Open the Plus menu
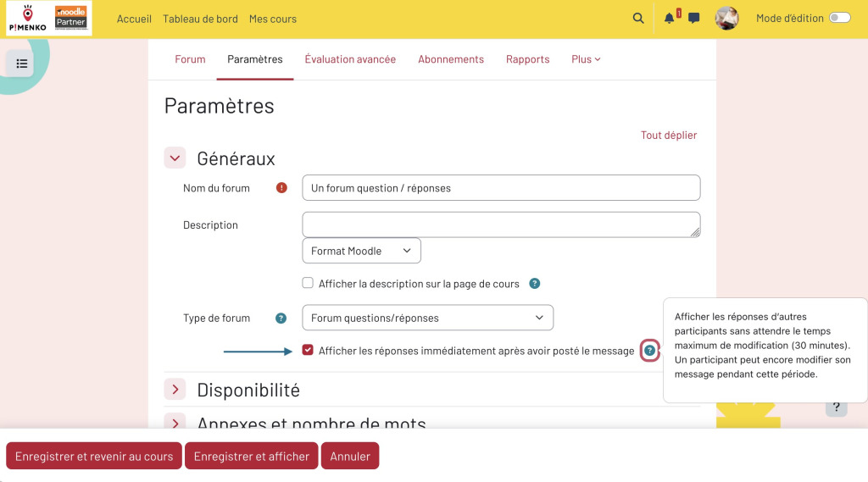Screen dimensions: 868x482 pyautogui.click(x=586, y=59)
